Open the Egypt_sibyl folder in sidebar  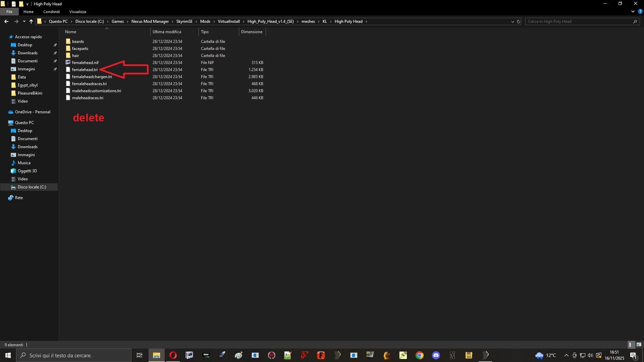click(28, 85)
